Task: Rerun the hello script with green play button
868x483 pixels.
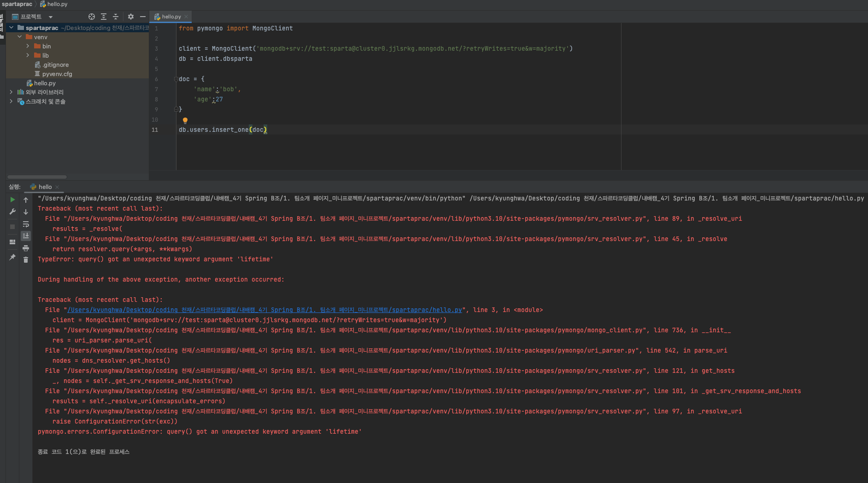Action: tap(12, 200)
